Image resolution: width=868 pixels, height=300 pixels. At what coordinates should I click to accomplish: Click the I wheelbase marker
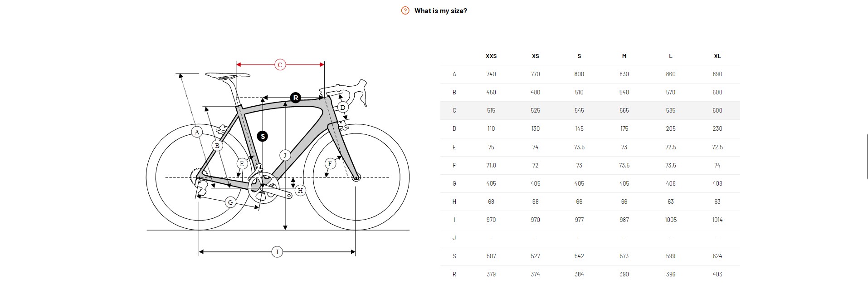point(277,251)
